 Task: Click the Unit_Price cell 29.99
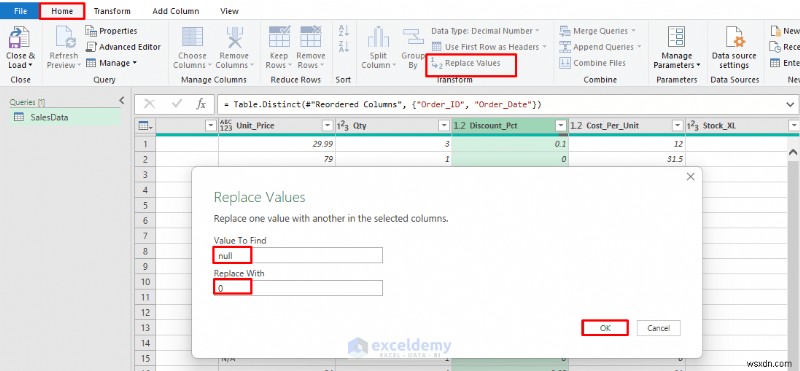click(x=277, y=144)
